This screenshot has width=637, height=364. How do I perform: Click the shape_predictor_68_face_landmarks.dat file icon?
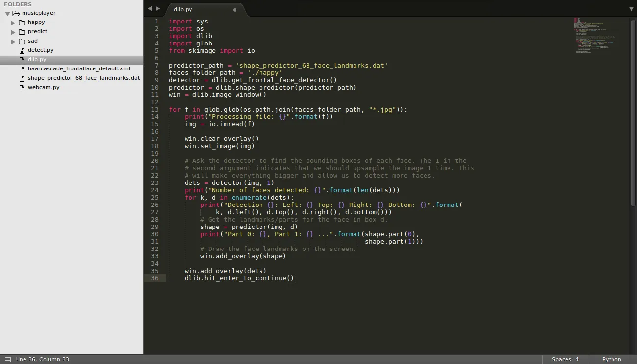[22, 78]
